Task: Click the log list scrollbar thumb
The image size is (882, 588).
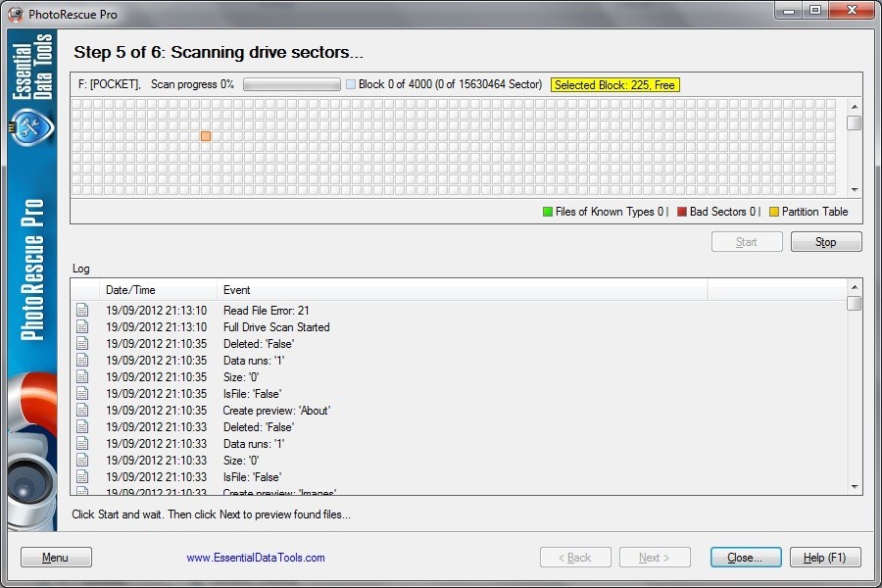Action: 855,303
